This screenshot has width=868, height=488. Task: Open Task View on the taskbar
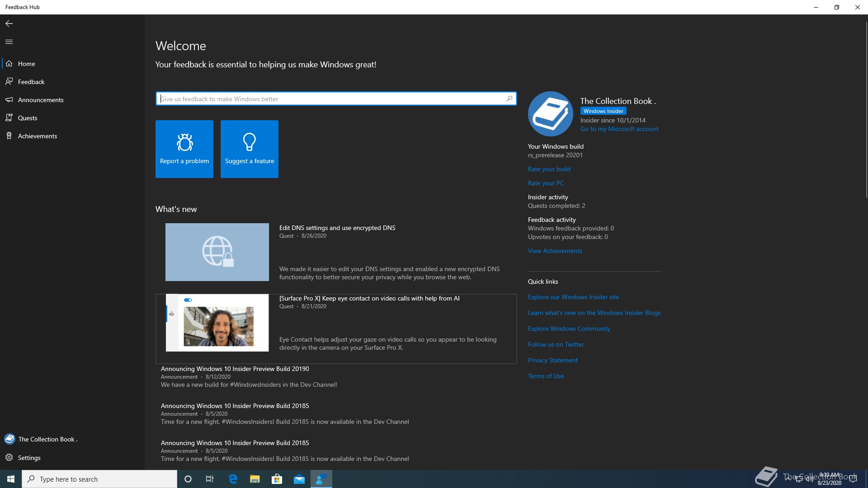210,479
